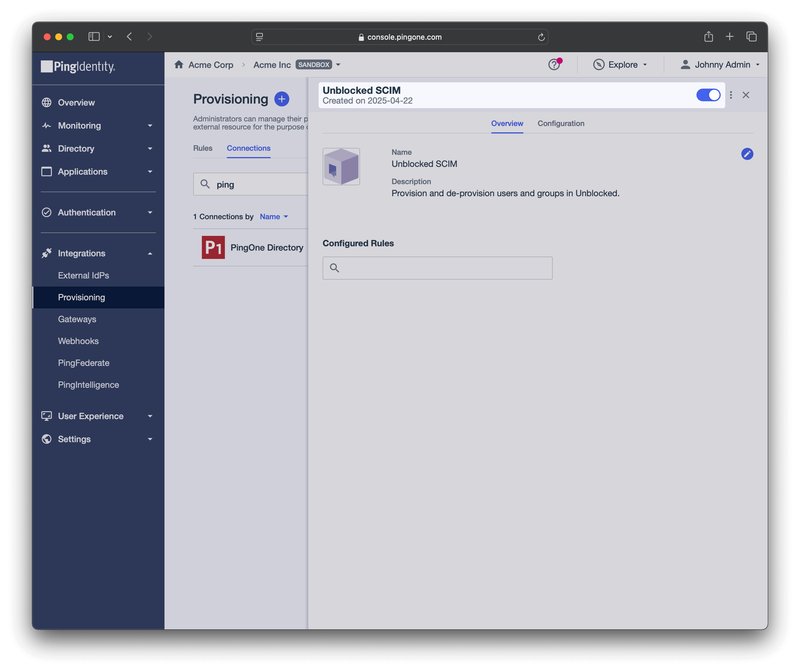Collapse the Integrations menu
Screen dimensions: 800x672
(x=150, y=253)
